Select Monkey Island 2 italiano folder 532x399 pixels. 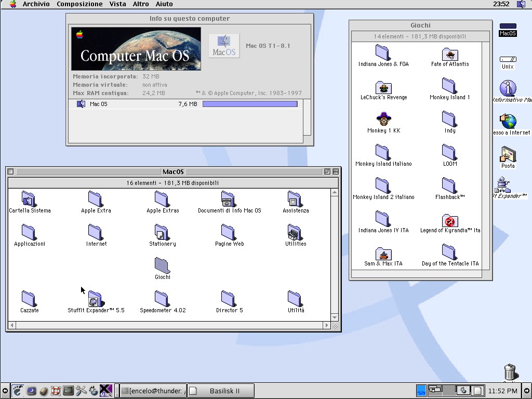point(383,189)
